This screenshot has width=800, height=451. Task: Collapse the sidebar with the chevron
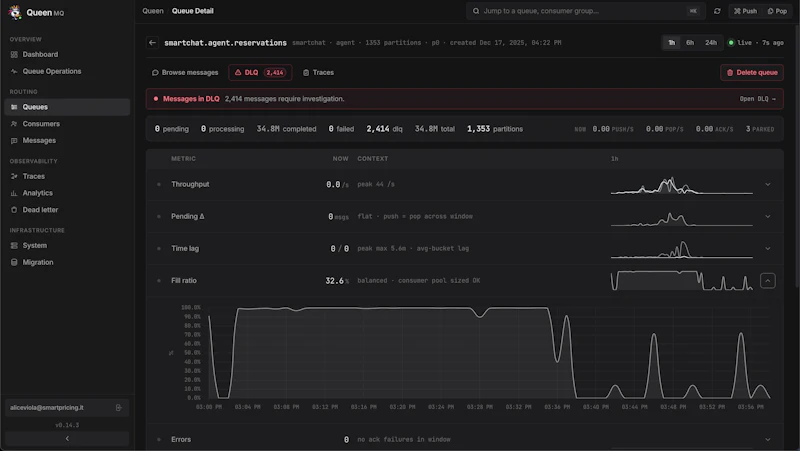67,439
